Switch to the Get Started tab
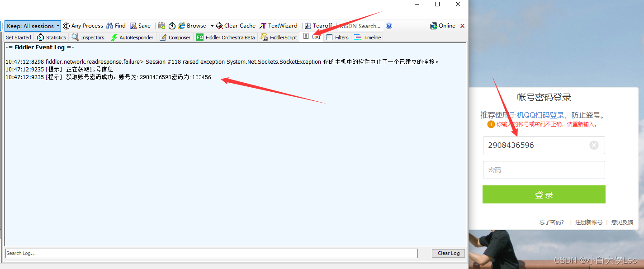 coord(18,38)
